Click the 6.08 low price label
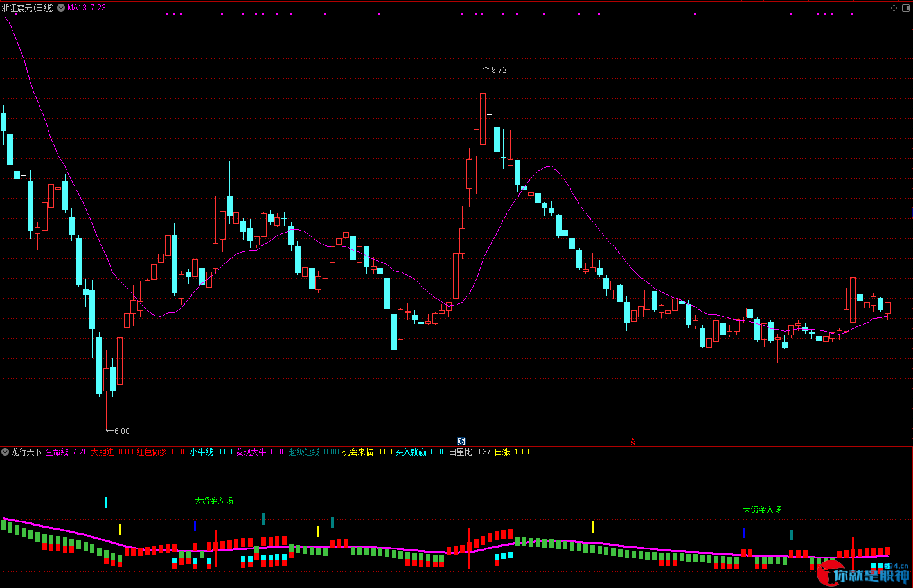This screenshot has height=588, width=913. [122, 431]
